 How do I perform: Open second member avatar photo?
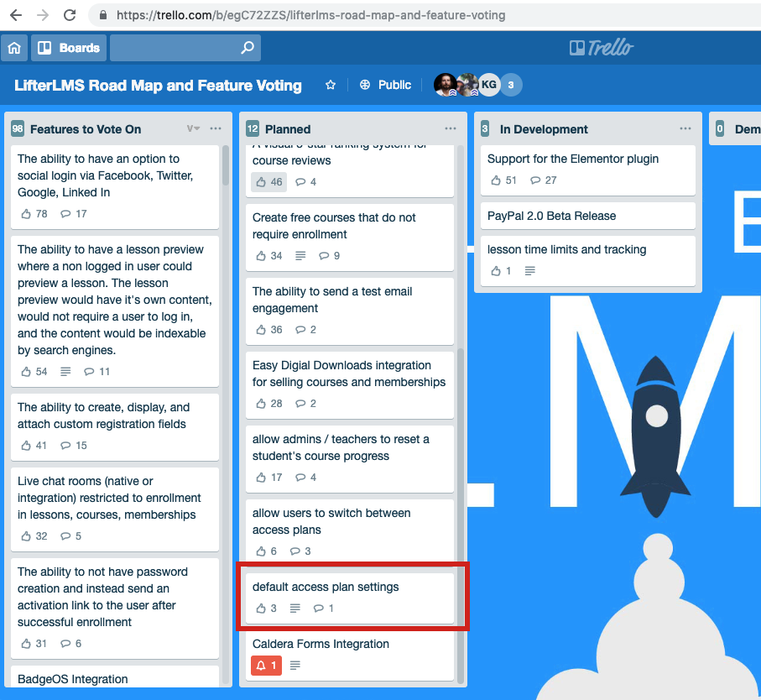(x=467, y=85)
